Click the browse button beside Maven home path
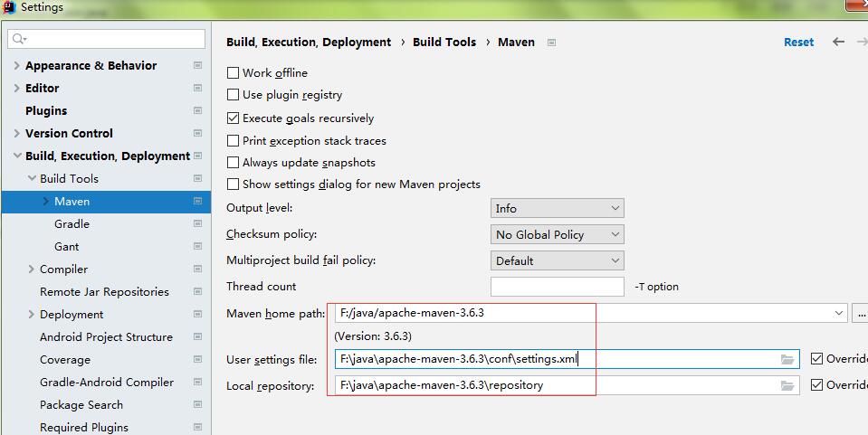This screenshot has height=435, width=868. [861, 313]
